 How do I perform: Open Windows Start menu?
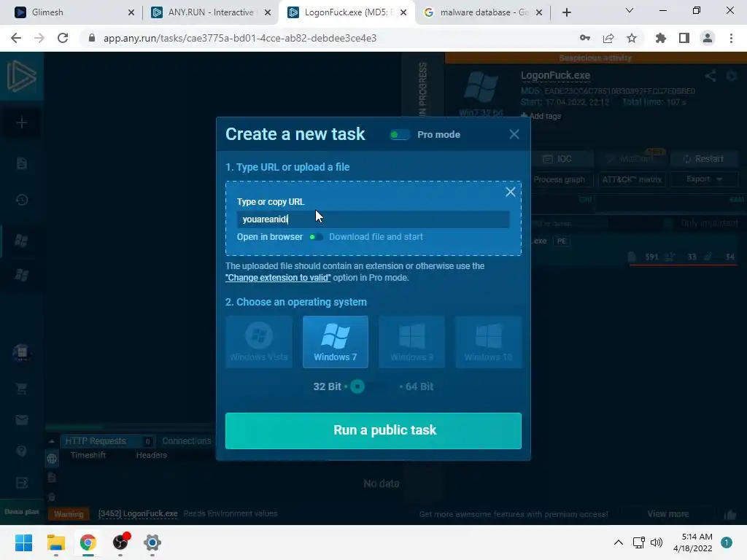[x=23, y=542]
